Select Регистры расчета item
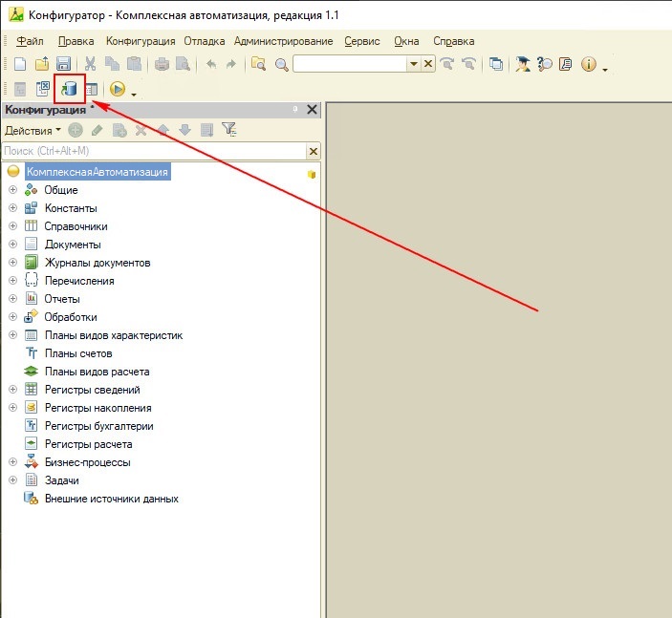The image size is (672, 618). click(88, 444)
